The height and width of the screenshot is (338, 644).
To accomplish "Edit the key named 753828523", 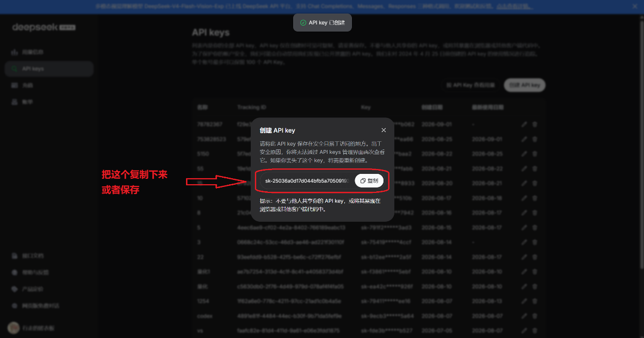I will point(524,139).
